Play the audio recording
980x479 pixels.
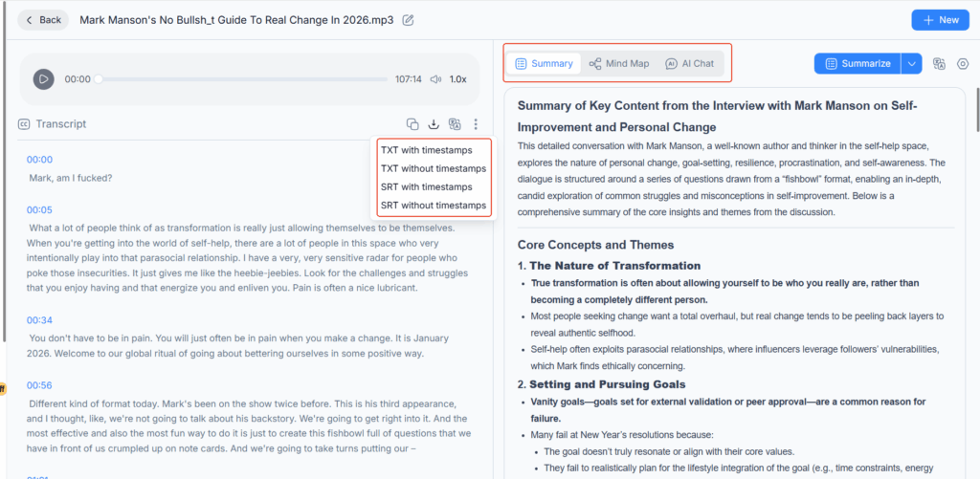point(44,79)
